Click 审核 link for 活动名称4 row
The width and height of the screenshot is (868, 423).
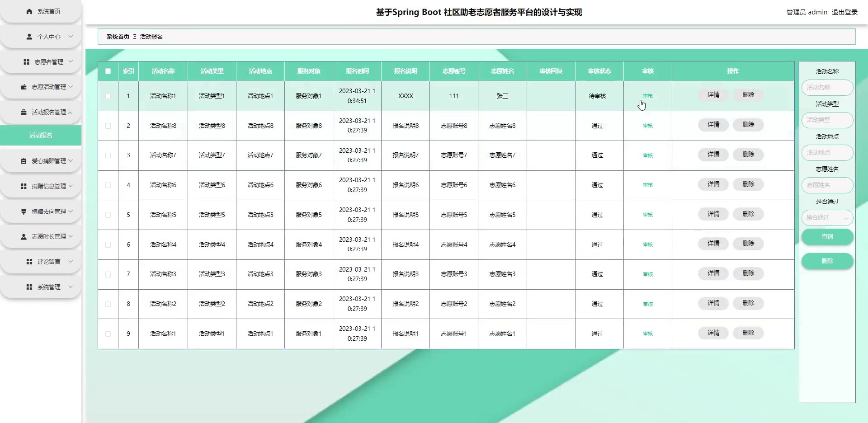point(648,244)
